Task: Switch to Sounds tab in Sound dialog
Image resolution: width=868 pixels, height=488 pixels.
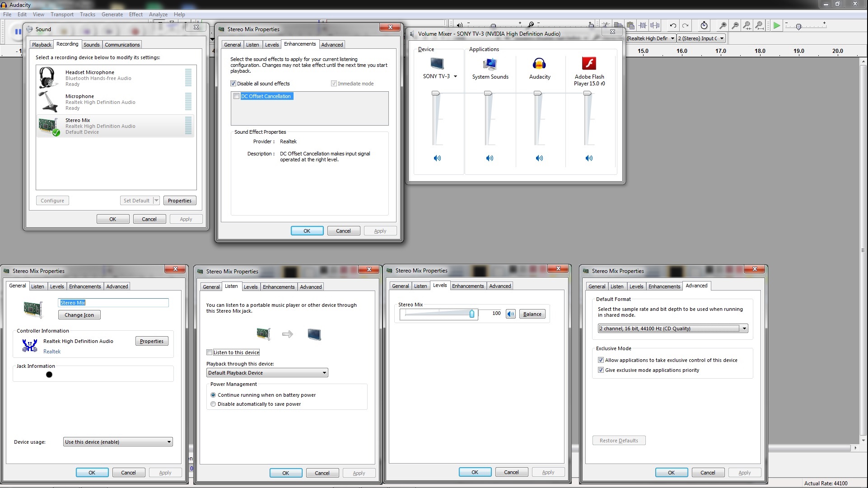Action: point(91,45)
